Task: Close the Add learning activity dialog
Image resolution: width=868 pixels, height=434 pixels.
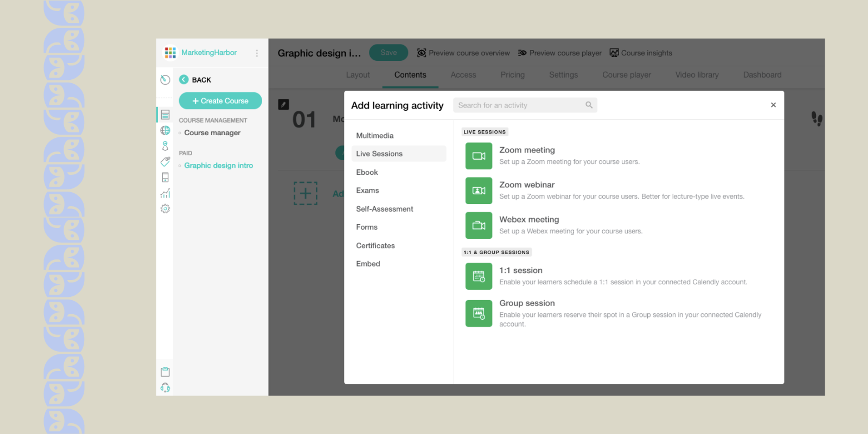Action: pos(773,105)
